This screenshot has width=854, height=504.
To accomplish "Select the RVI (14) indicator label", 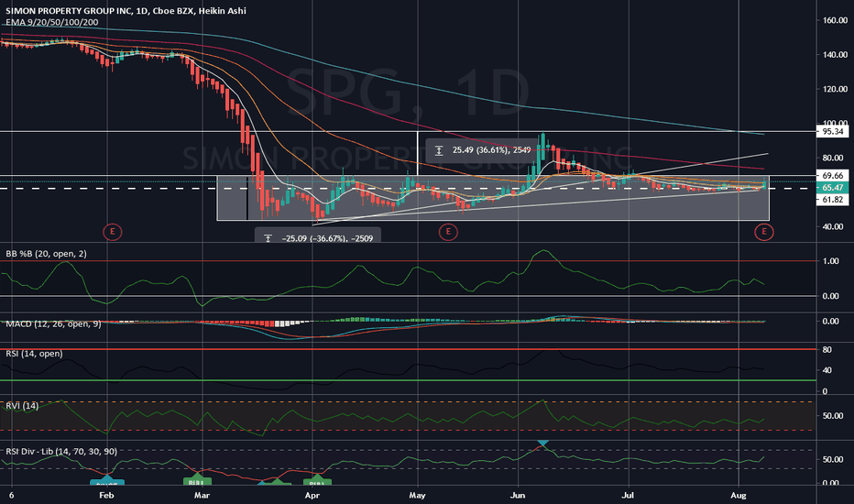I will [22, 406].
